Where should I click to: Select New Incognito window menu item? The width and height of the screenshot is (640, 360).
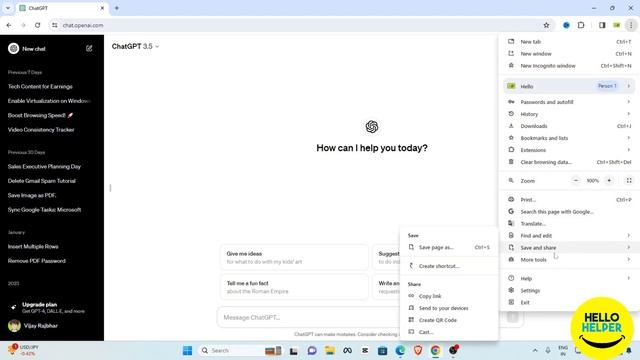pos(569,66)
